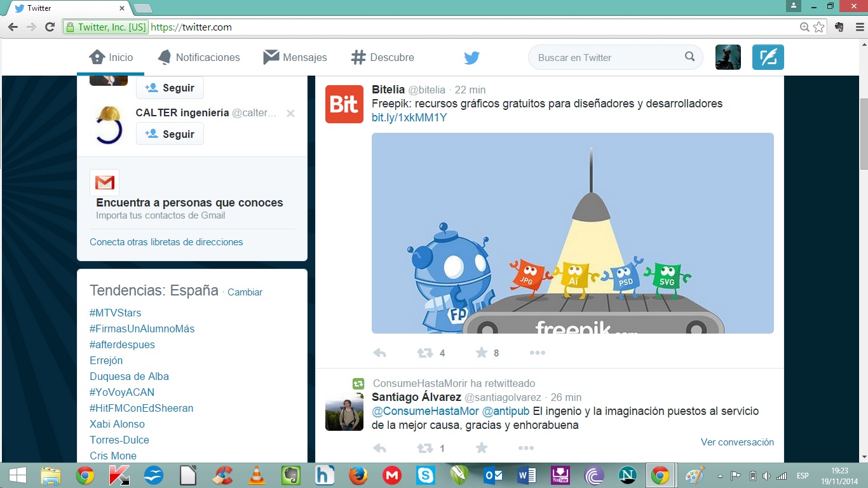Open the Xabi Alonso trend
This screenshot has height=488, width=868.
(117, 424)
